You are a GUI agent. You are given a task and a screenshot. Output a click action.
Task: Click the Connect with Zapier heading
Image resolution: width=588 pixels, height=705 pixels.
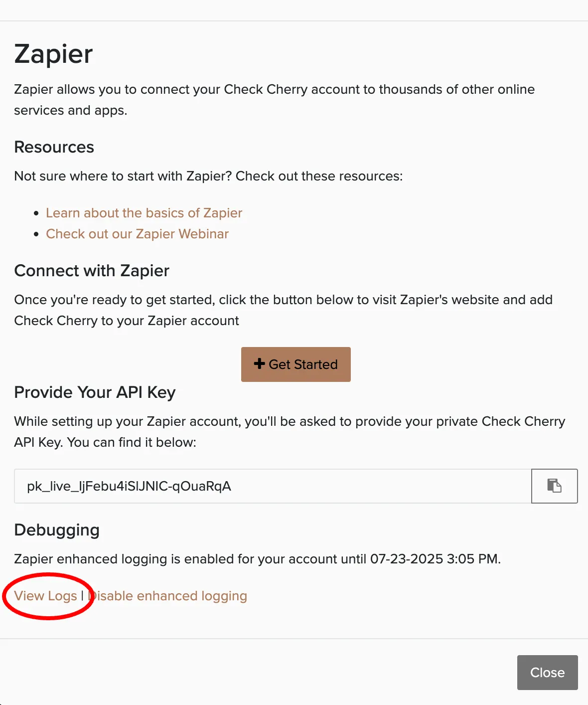click(x=92, y=271)
